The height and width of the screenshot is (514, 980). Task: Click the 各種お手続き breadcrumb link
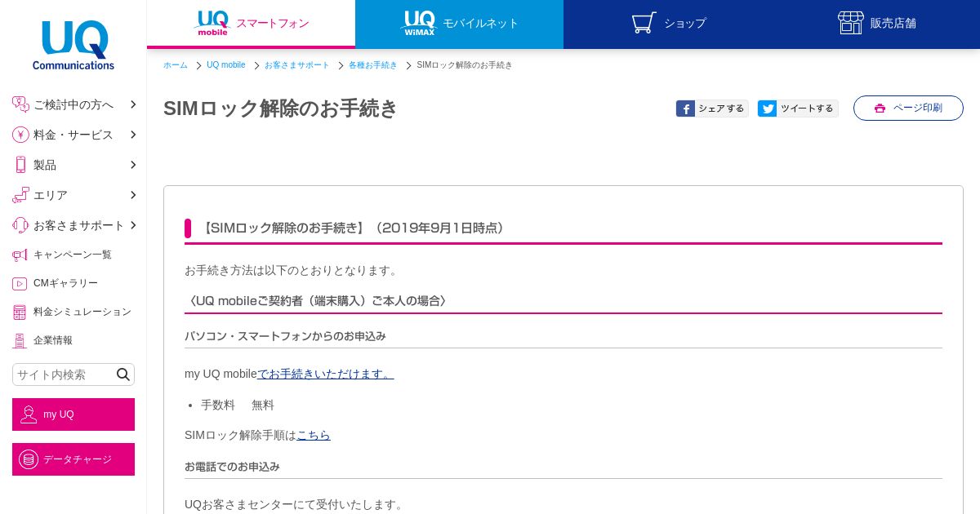[373, 65]
